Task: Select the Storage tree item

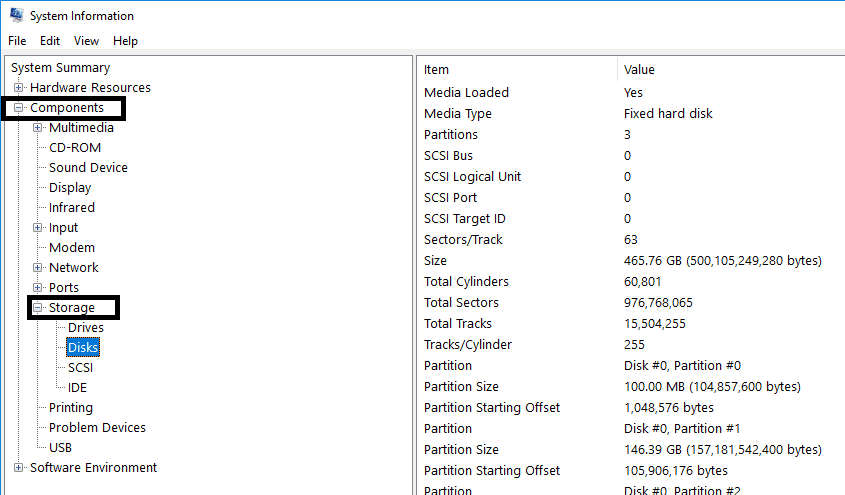Action: 72,308
